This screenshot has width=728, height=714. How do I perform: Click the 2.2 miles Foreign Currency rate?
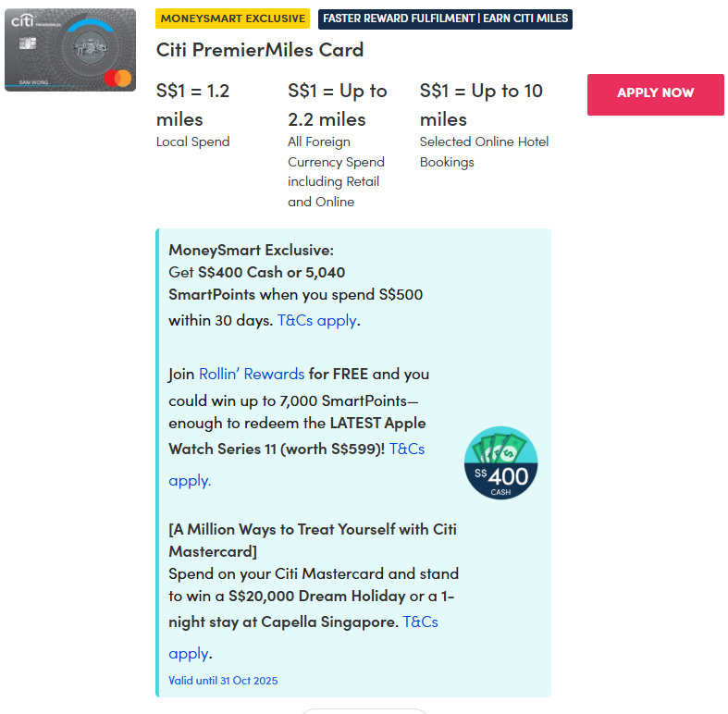[337, 105]
